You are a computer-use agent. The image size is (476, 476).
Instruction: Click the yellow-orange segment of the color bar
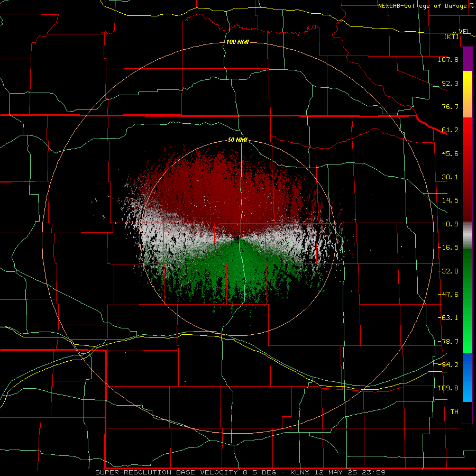pyautogui.click(x=467, y=94)
